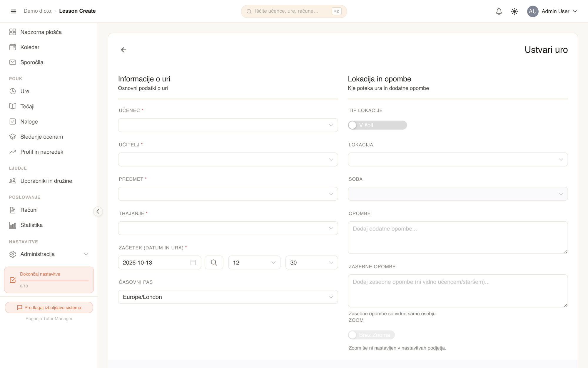
Task: Click the back arrow icon
Action: click(x=123, y=50)
